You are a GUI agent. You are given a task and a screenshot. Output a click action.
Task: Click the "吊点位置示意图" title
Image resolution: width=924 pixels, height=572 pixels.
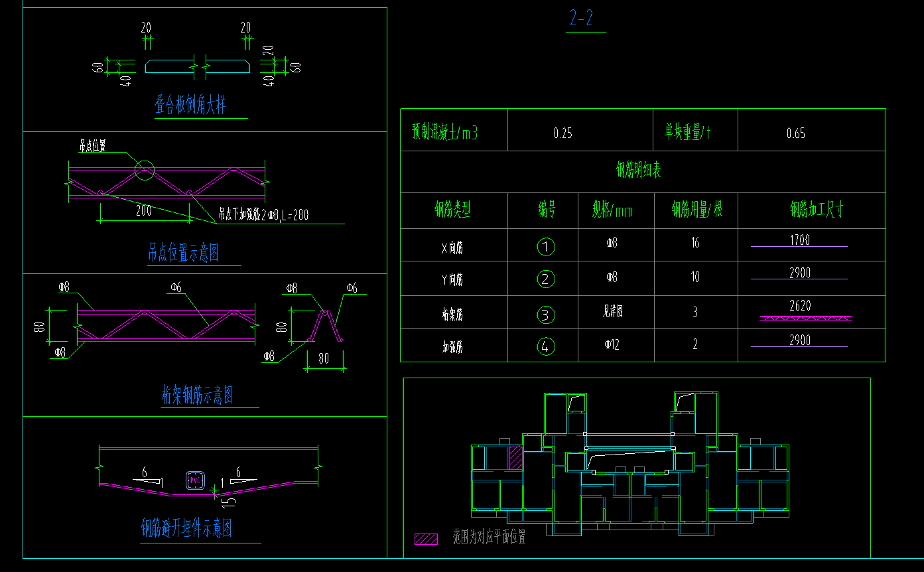(184, 253)
